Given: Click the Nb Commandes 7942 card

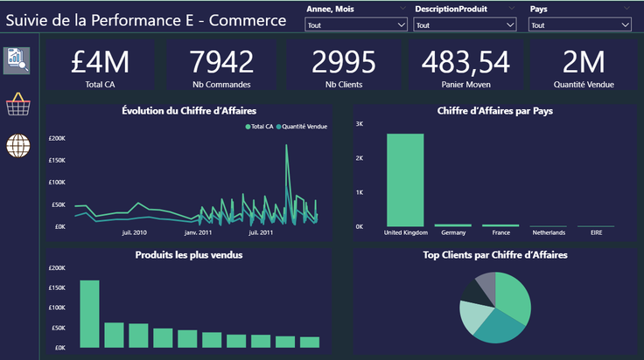Looking at the screenshot, I should coord(221,65).
